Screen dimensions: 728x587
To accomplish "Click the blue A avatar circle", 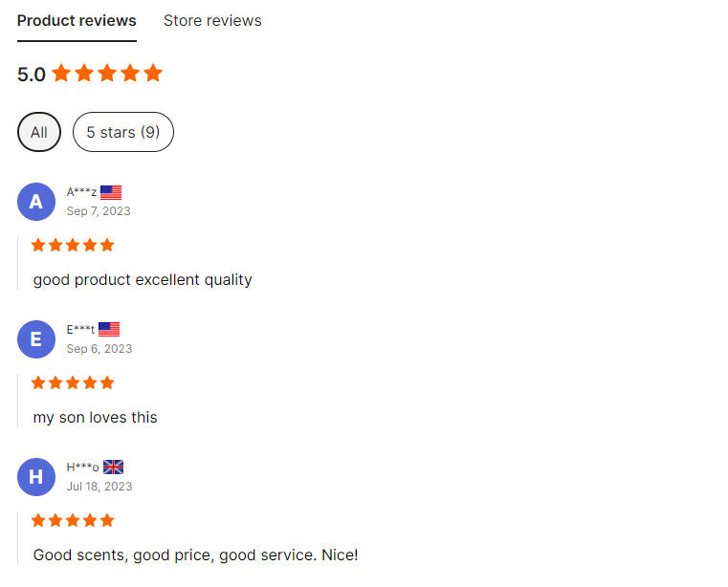I will point(36,202).
